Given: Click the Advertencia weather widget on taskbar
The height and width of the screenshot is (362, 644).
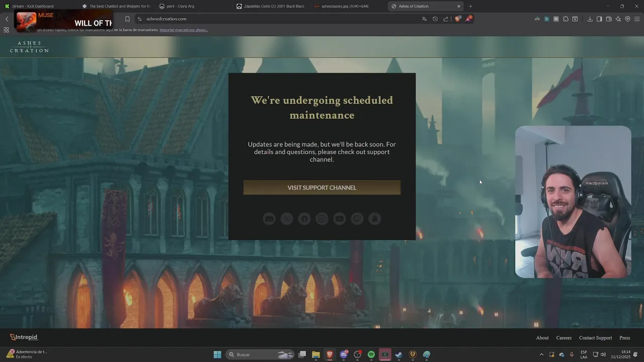Looking at the screenshot, I should click(x=27, y=354).
